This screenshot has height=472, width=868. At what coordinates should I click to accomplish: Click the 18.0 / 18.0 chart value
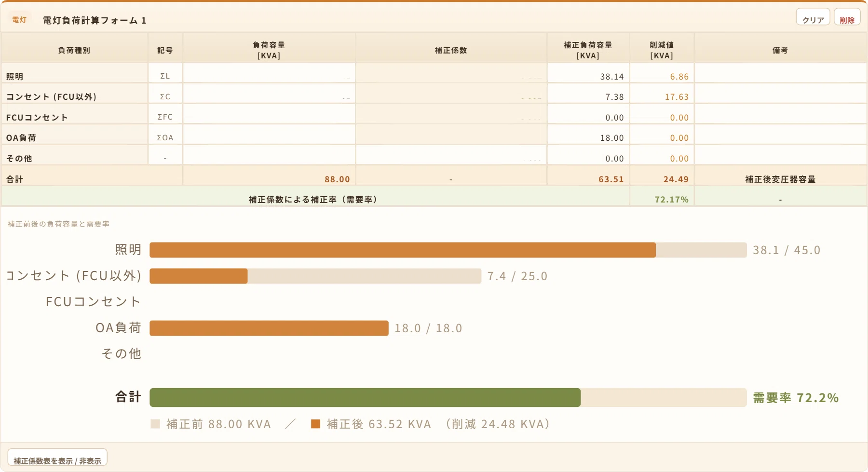pyautogui.click(x=428, y=328)
